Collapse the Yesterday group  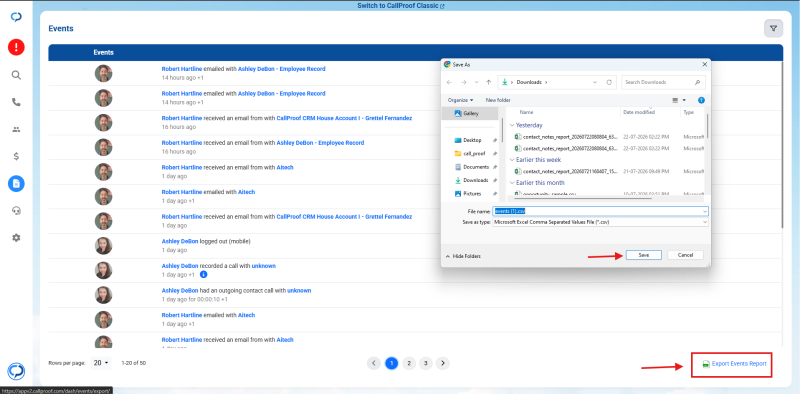512,125
